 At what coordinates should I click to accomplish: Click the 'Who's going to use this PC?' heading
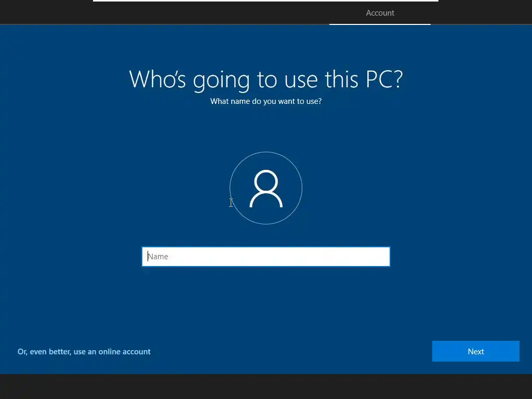pos(266,79)
